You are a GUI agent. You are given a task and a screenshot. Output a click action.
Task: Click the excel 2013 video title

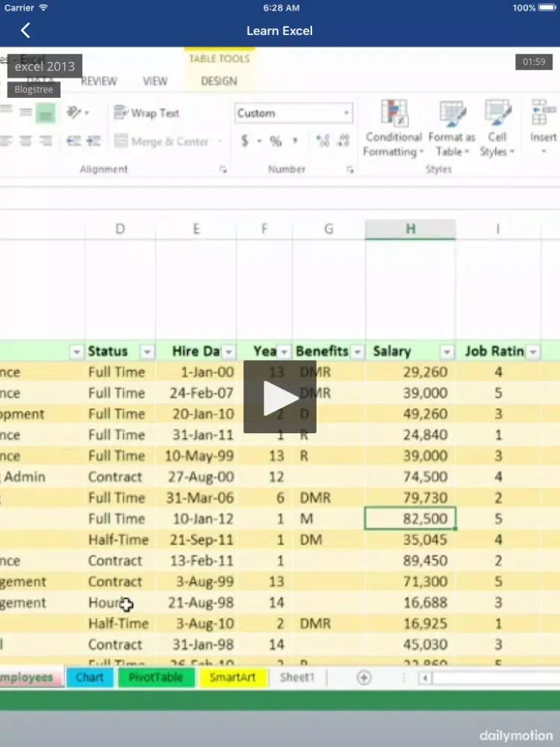(45, 66)
